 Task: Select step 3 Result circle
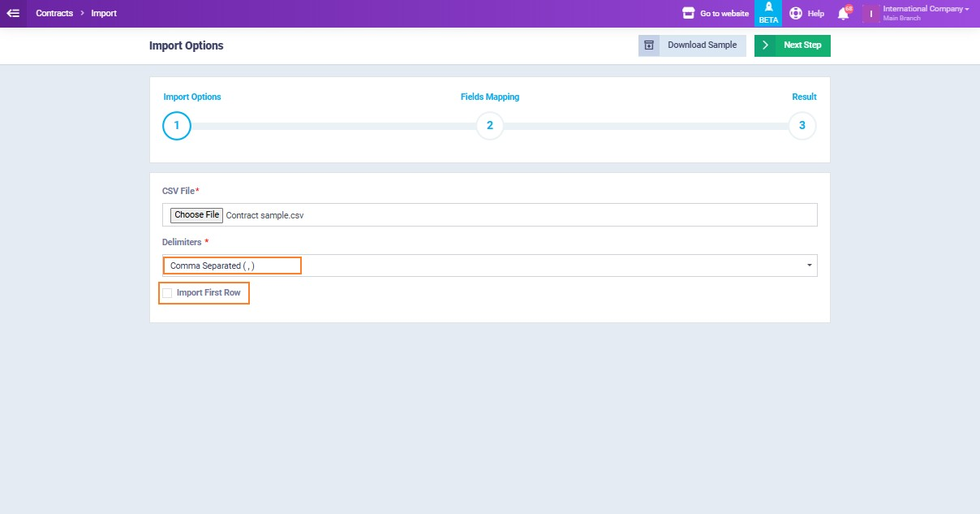tap(802, 126)
